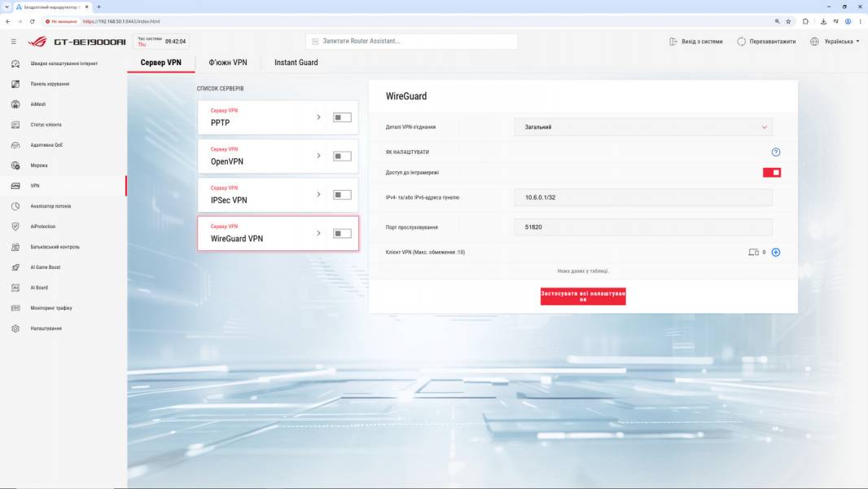This screenshot has width=868, height=489.
Task: Open settings gear icon Налаштування
Action: (15, 328)
